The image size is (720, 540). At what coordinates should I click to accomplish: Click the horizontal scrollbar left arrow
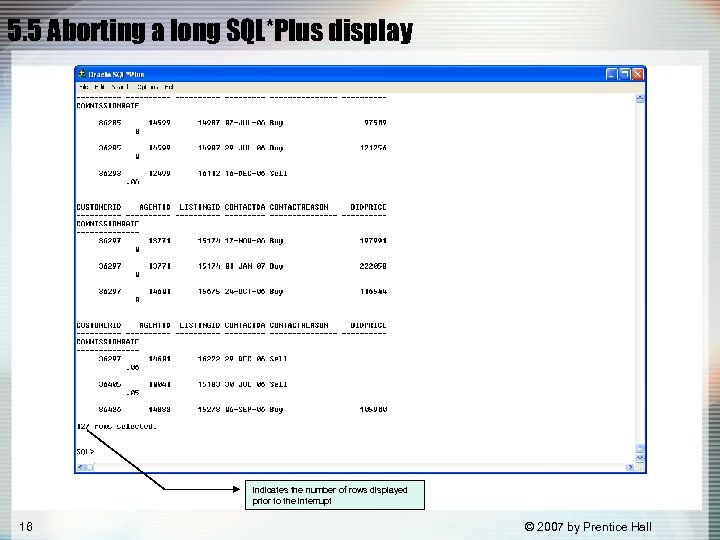tap(81, 467)
